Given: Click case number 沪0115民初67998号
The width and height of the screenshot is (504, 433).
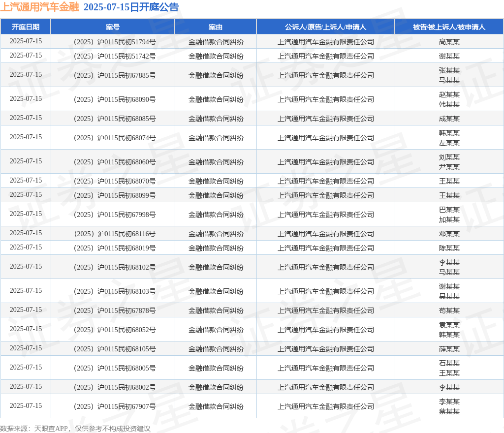Looking at the screenshot, I should pos(126,215).
